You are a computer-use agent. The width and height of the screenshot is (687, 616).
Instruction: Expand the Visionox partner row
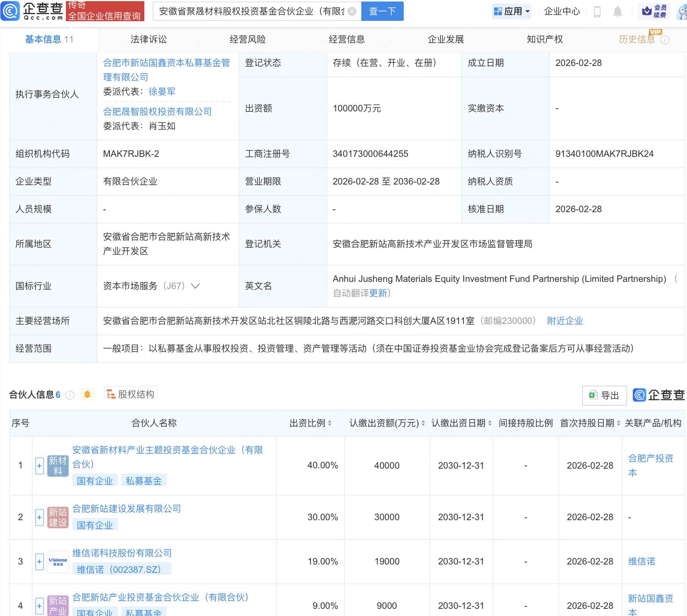[x=39, y=561]
